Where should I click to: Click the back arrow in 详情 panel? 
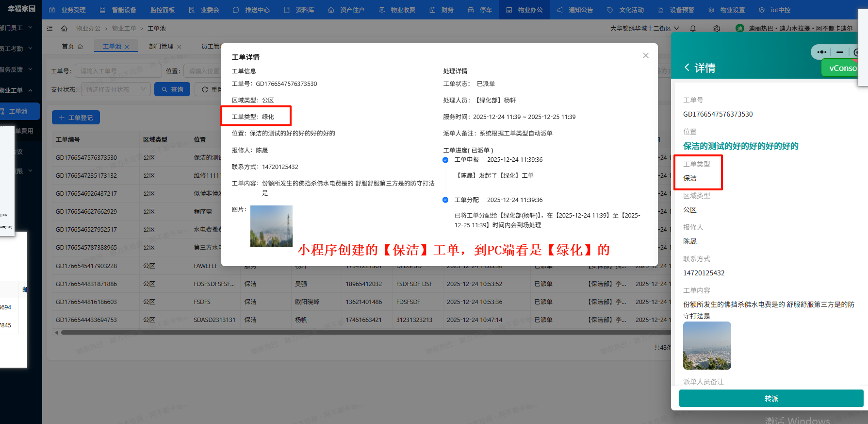coord(687,68)
